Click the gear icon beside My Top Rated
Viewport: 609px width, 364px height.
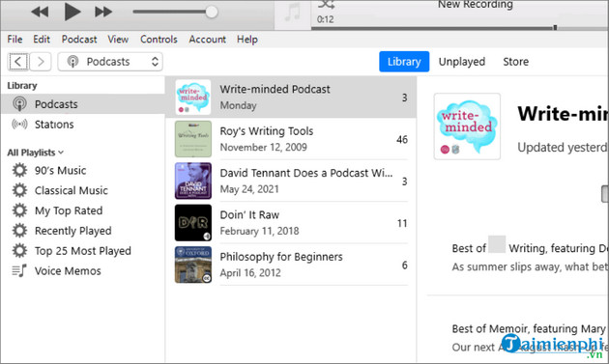[19, 210]
